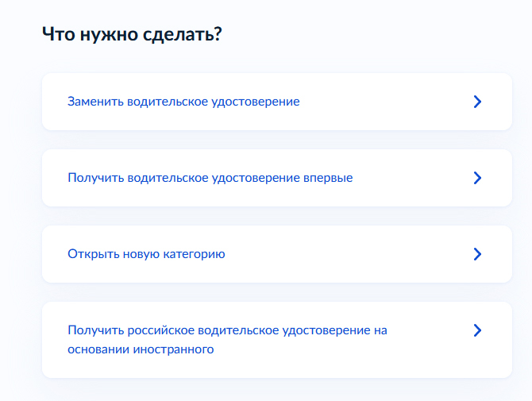
Task: Click the word 'впервые' in second option
Action: point(329,178)
